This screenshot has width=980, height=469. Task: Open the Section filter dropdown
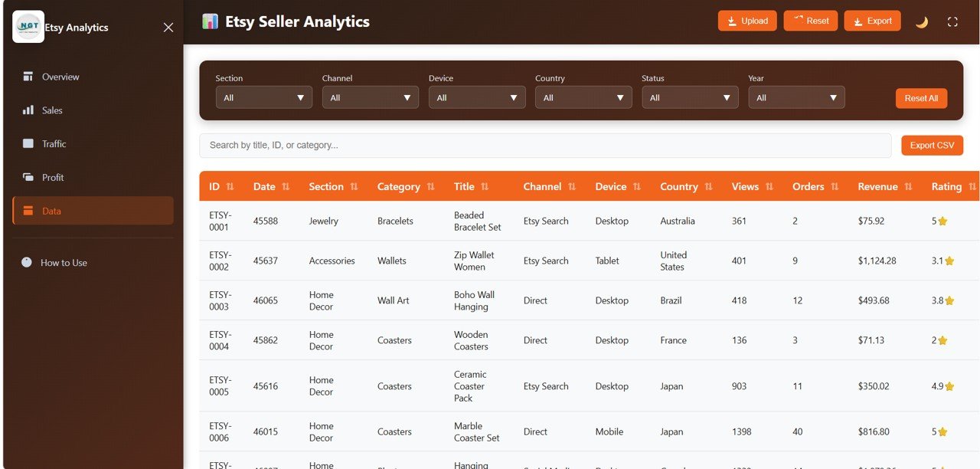coord(263,97)
